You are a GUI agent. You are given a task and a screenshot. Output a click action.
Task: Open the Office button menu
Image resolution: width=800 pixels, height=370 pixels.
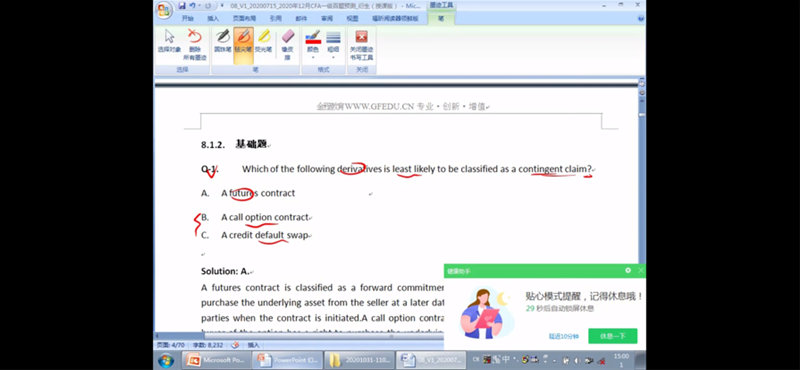164,11
